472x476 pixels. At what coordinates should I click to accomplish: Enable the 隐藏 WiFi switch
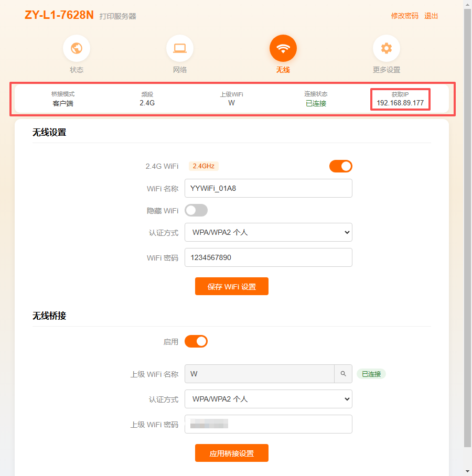click(196, 210)
